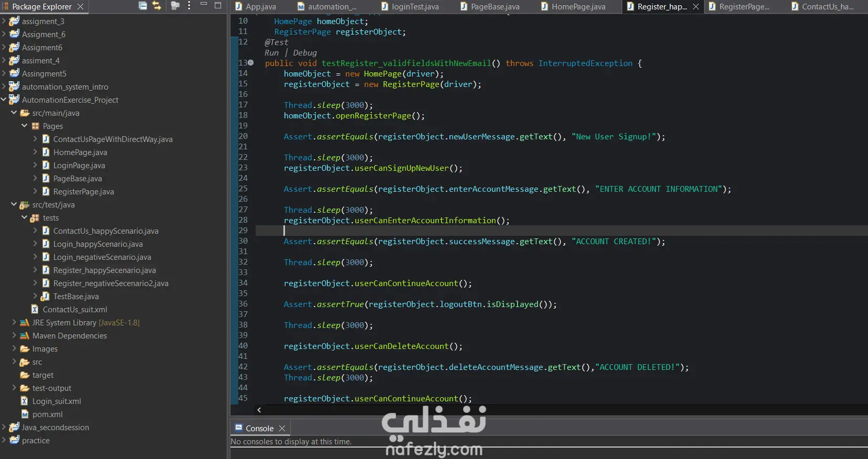Select ContactUs_happyScenario.java in tests
The width and height of the screenshot is (868, 459).
106,231
